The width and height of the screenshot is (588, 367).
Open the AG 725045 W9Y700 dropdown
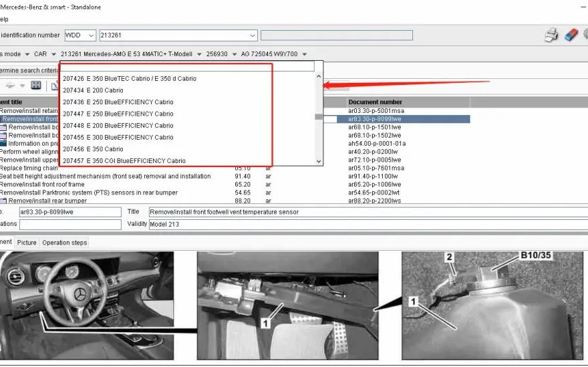[305, 54]
